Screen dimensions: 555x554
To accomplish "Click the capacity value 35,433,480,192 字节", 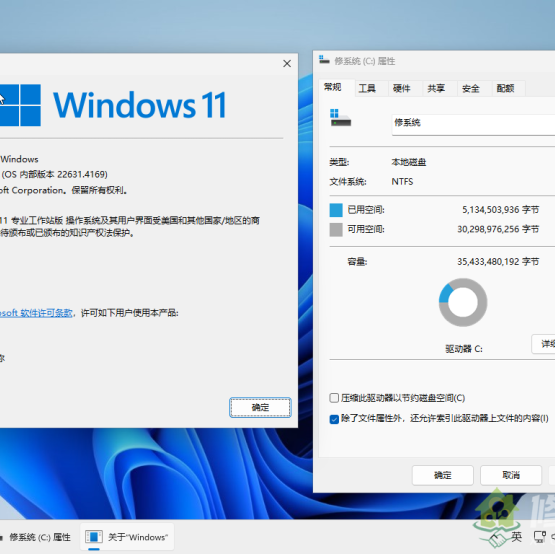I will pos(498,262).
